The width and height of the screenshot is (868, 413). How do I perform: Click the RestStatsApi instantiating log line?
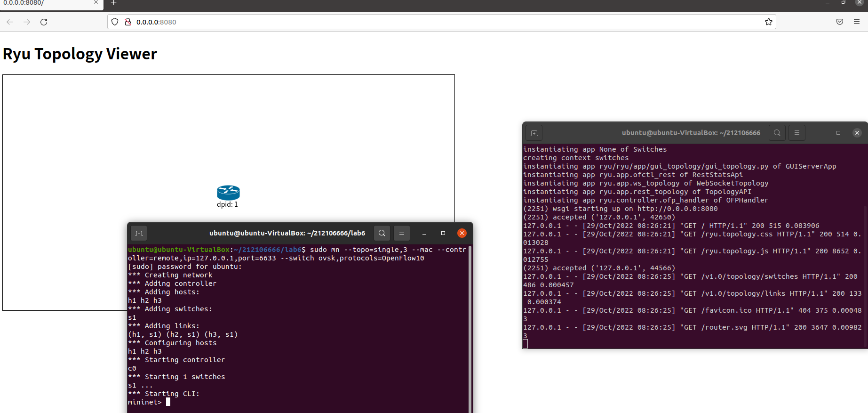(x=633, y=175)
